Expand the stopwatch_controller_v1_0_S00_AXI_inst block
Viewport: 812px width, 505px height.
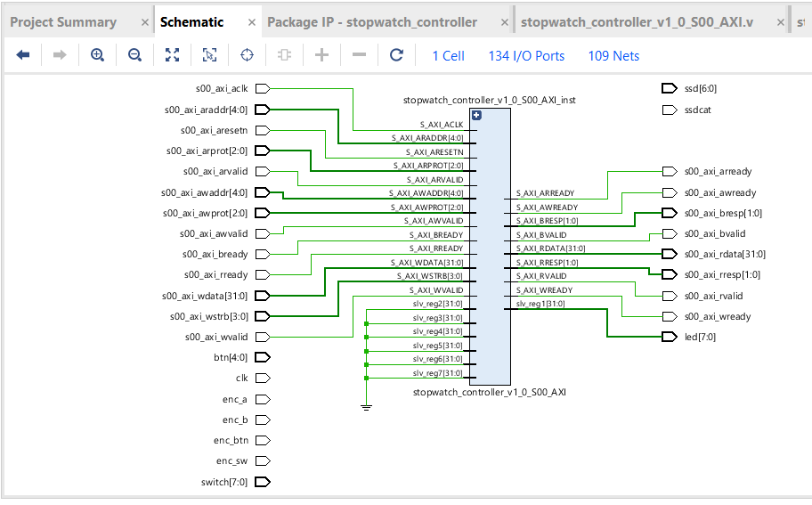[x=476, y=115]
